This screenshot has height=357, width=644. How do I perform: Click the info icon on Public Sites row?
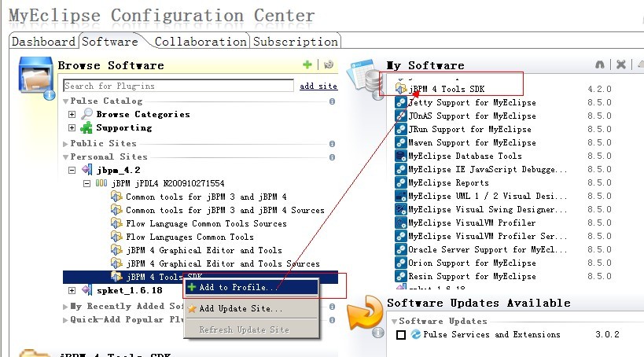click(x=332, y=144)
